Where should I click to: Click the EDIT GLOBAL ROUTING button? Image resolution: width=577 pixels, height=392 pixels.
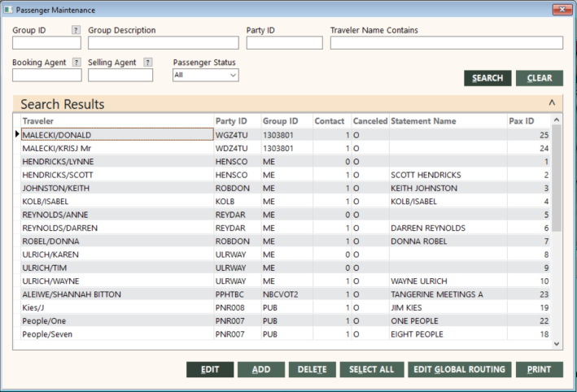[x=460, y=369]
